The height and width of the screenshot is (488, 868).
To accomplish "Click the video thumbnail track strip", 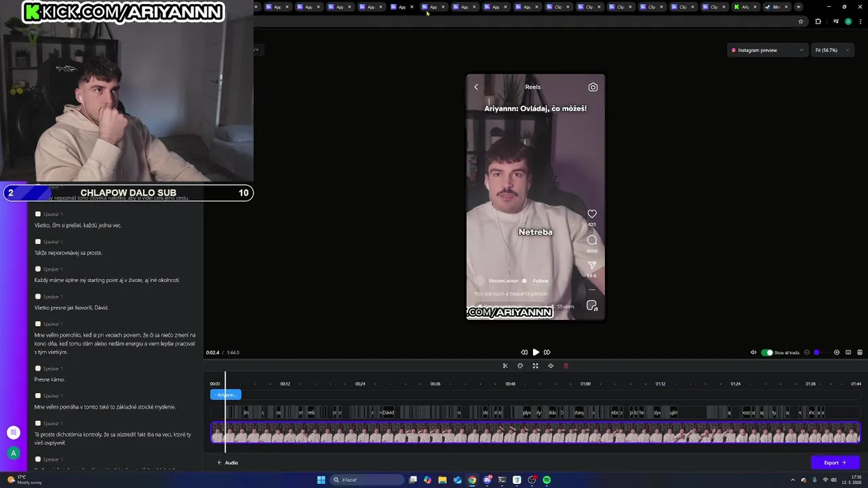I will click(x=536, y=433).
